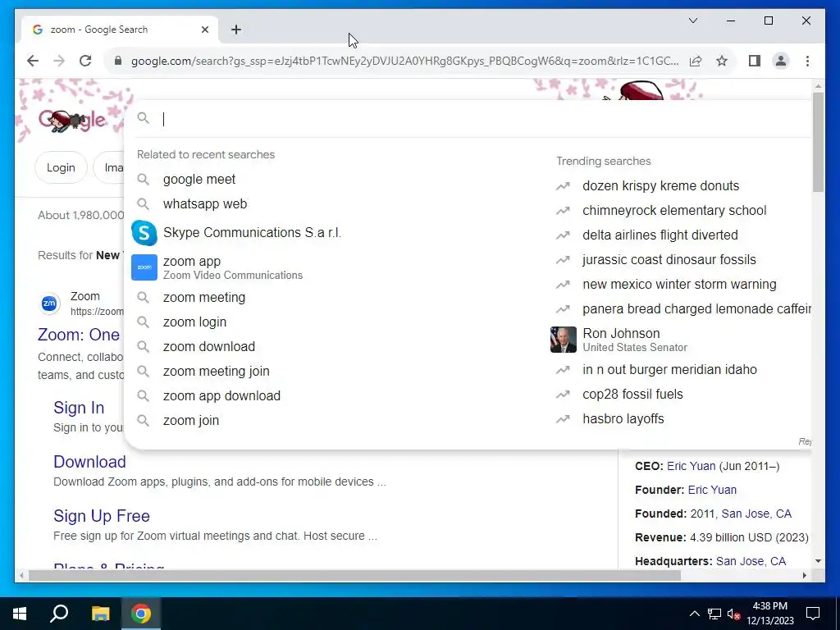Close the zoom - Google Search tab

pyautogui.click(x=204, y=30)
